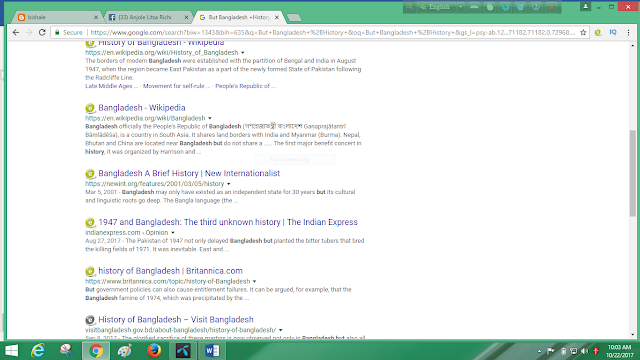Close the Facebook tab

186,17
